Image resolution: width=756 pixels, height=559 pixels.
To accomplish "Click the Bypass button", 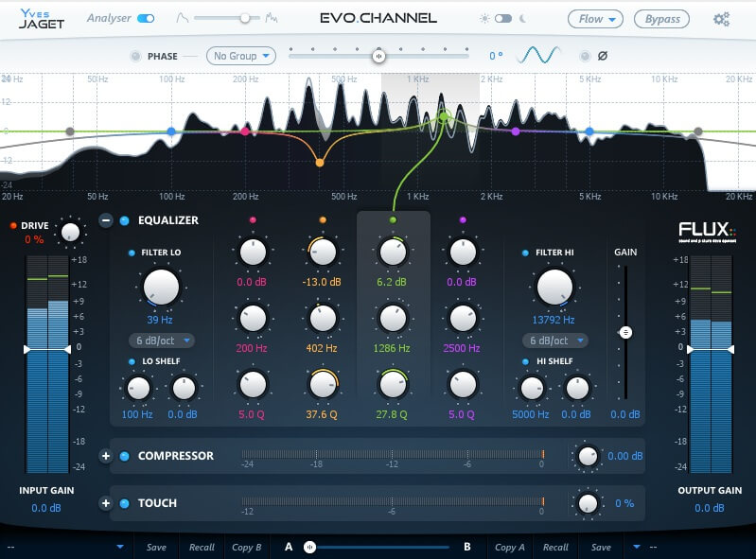I will click(x=661, y=19).
